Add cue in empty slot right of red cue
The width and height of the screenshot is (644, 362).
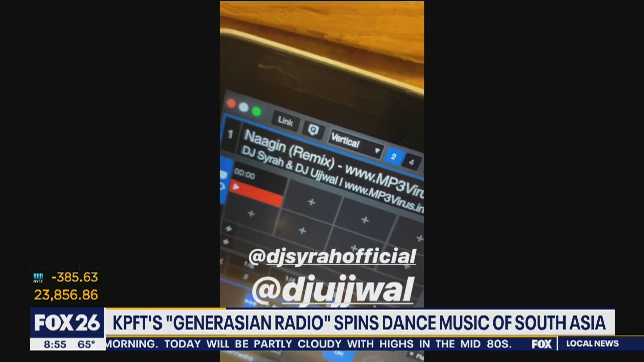pyautogui.click(x=312, y=202)
